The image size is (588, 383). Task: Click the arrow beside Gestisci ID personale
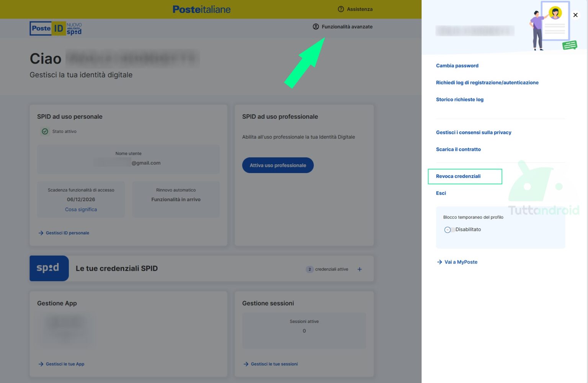pyautogui.click(x=41, y=233)
